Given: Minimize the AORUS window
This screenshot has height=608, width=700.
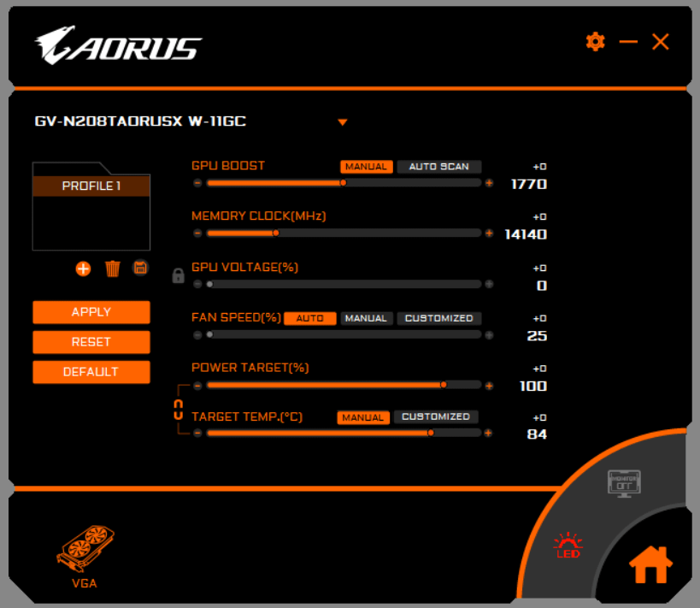Looking at the screenshot, I should [628, 42].
